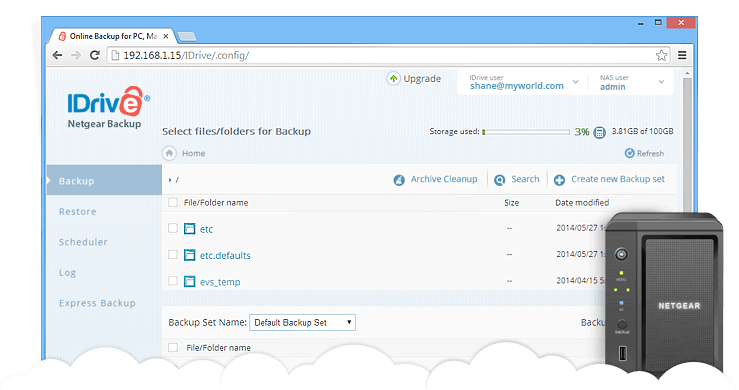Click the Search magnifier icon
739x390 pixels.
499,180
